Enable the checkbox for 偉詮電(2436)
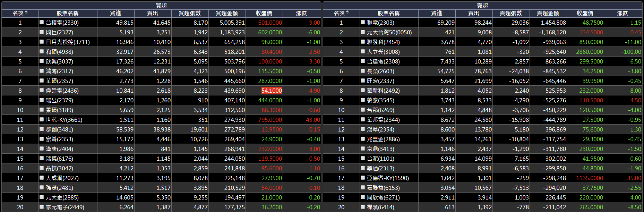Screen dimensions: 644x212 tap(42, 90)
